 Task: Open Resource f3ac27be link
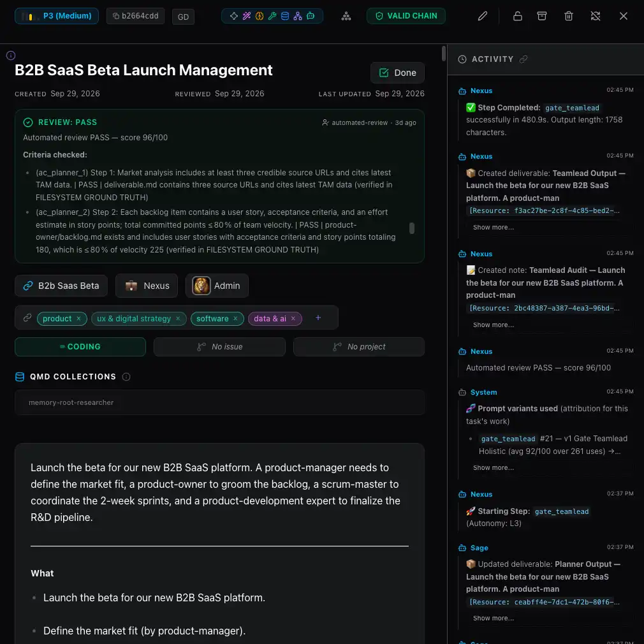(544, 210)
